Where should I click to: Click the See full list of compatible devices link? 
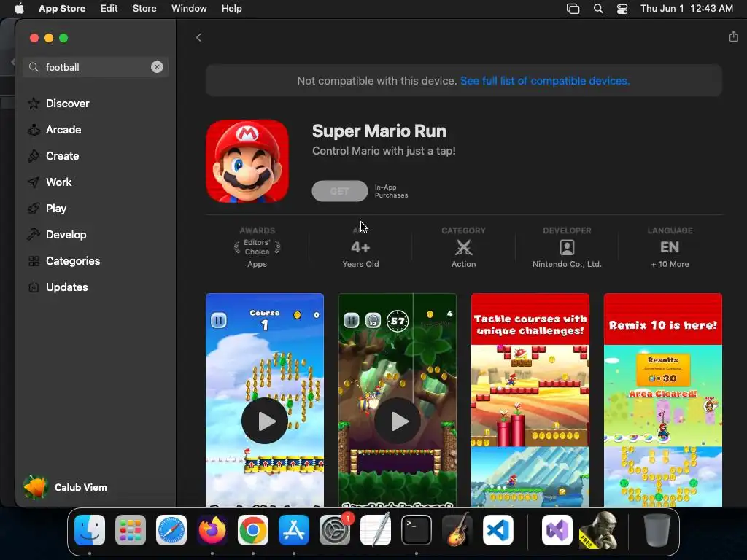pos(545,81)
